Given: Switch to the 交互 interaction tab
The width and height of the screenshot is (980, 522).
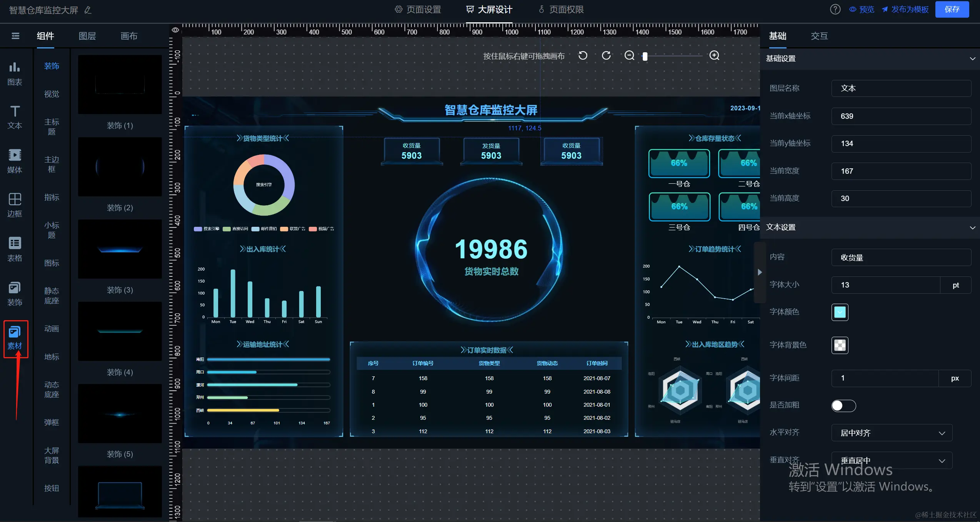Looking at the screenshot, I should pyautogui.click(x=819, y=36).
